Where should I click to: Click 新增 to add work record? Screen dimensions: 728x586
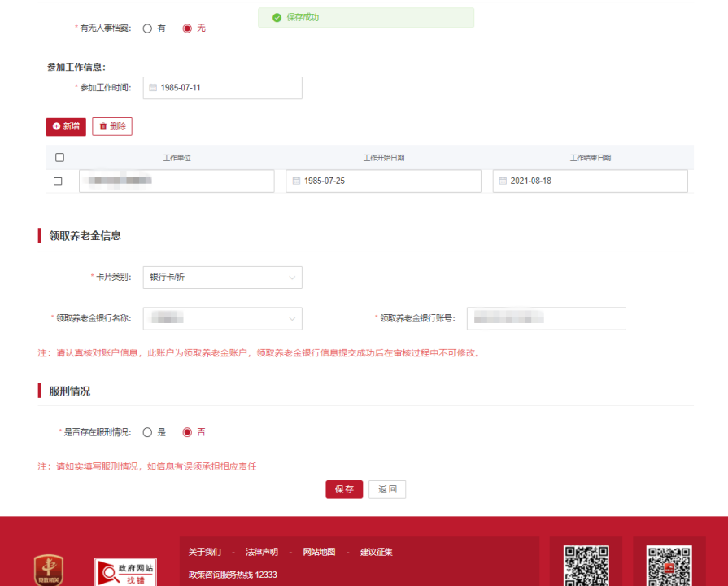66,126
